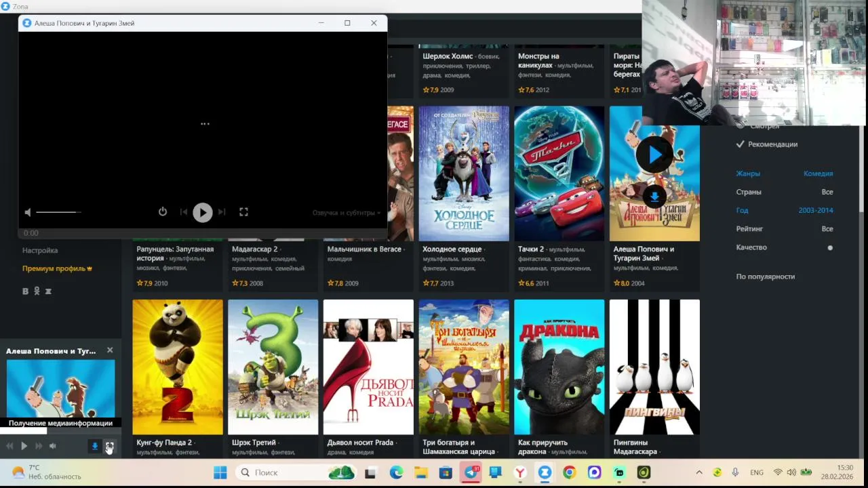Open Microsoft Edge from the taskbar
868x488 pixels.
(396, 472)
